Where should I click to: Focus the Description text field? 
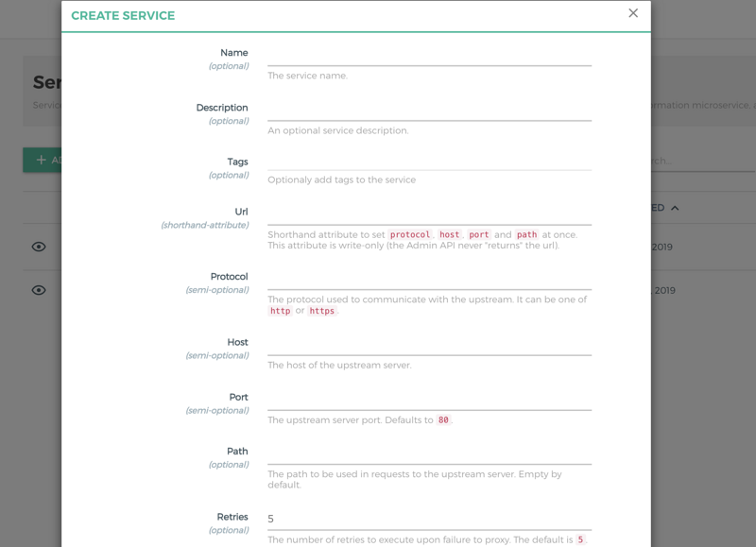click(x=429, y=110)
